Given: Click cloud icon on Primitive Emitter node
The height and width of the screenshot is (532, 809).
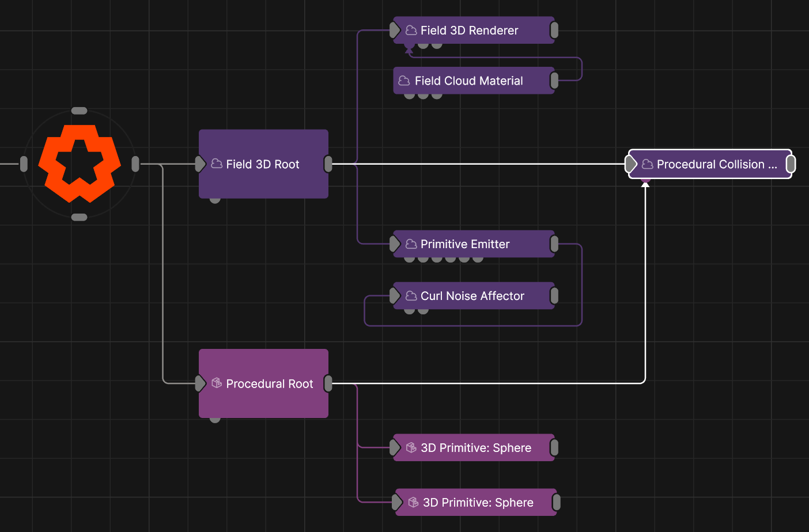Looking at the screenshot, I should pyautogui.click(x=411, y=244).
